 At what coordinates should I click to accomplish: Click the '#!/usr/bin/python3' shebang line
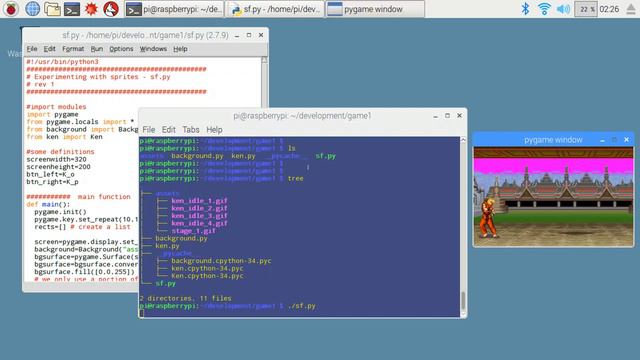[x=62, y=62]
